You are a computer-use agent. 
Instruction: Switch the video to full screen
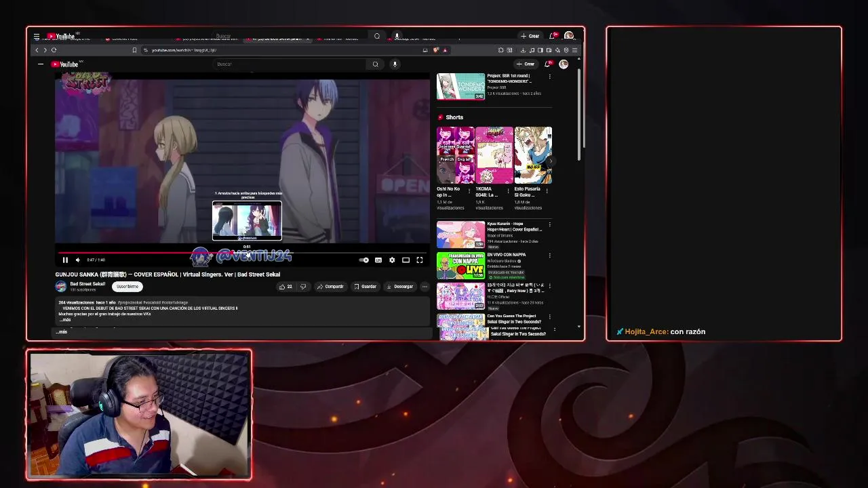pyautogui.click(x=420, y=260)
